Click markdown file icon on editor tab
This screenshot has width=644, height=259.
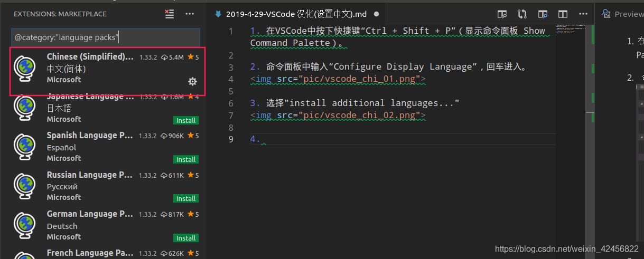pos(218,14)
